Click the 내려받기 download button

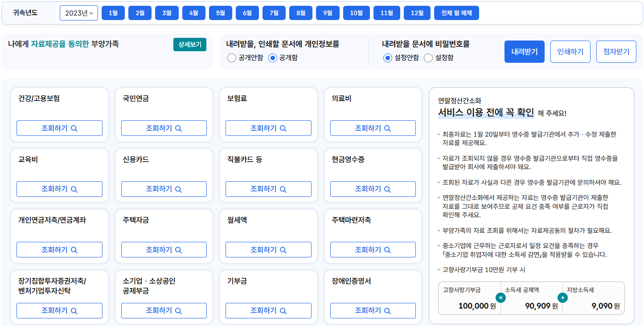pos(525,52)
